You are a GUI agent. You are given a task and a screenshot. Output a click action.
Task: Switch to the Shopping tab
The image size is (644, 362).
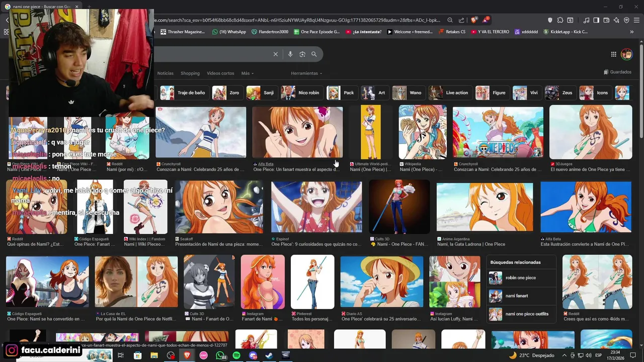click(x=190, y=73)
